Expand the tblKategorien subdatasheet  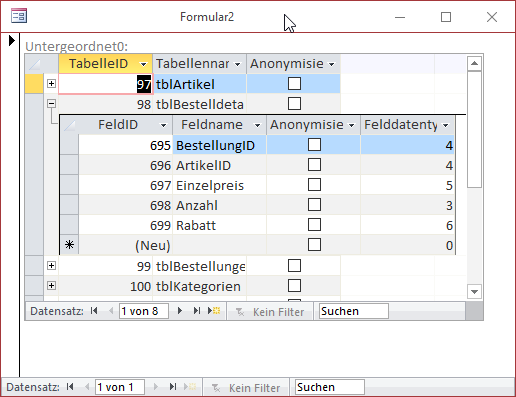pyautogui.click(x=51, y=286)
